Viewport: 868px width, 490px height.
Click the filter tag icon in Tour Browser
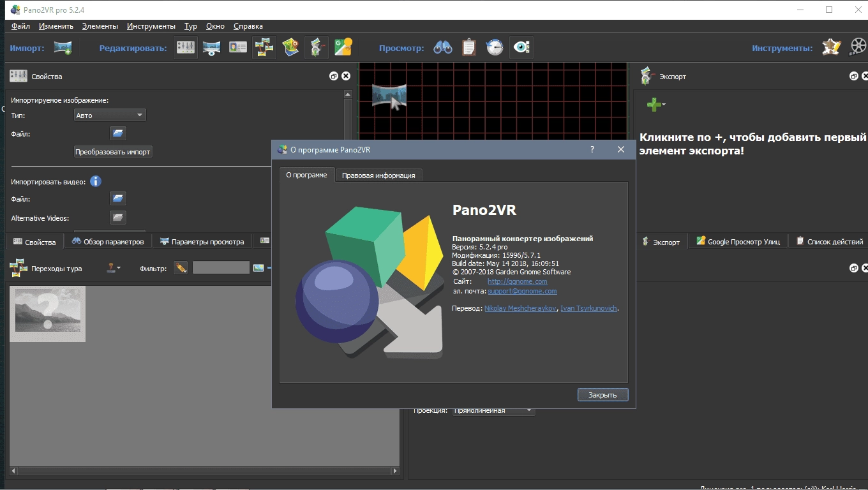click(x=181, y=268)
